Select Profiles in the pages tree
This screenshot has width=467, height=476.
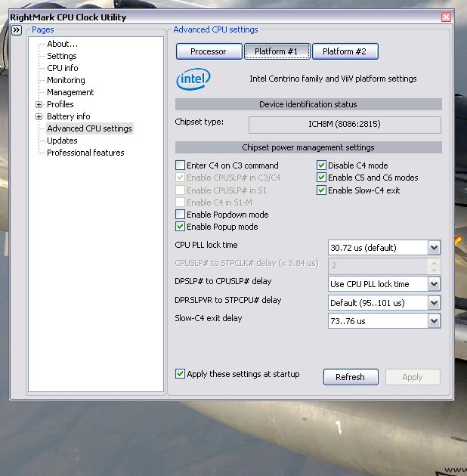60,104
